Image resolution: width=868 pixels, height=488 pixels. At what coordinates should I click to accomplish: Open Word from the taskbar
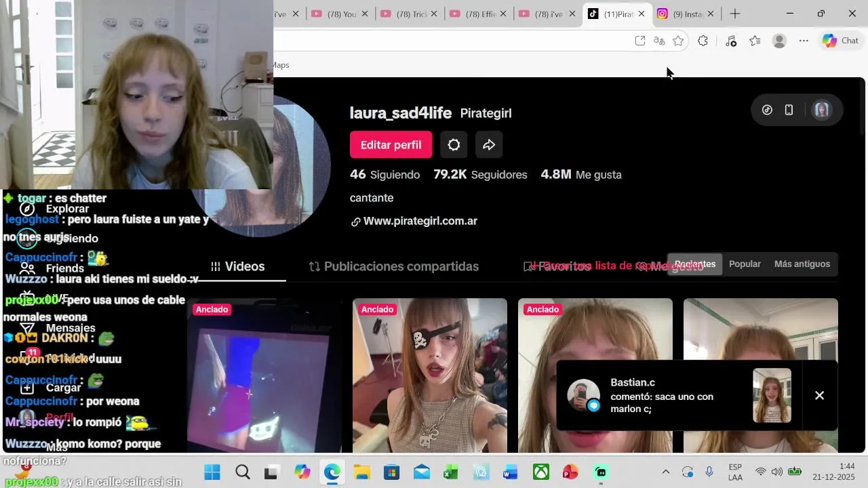[511, 472]
